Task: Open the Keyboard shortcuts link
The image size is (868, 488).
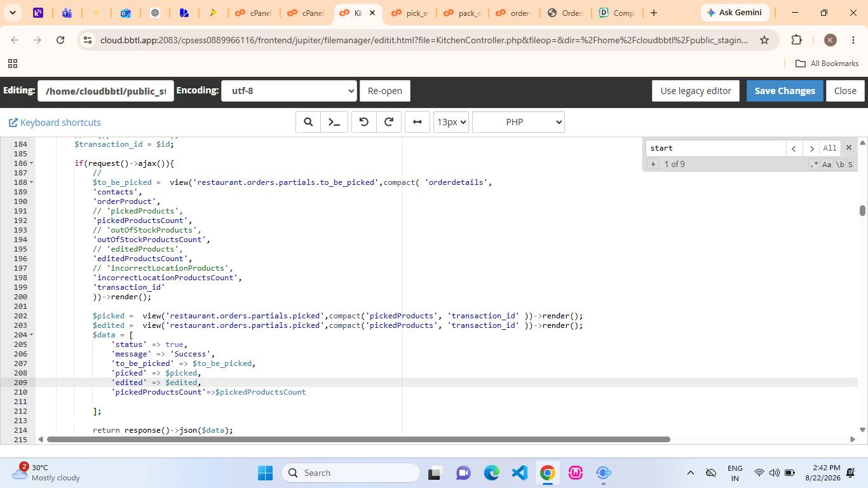Action: 55,123
